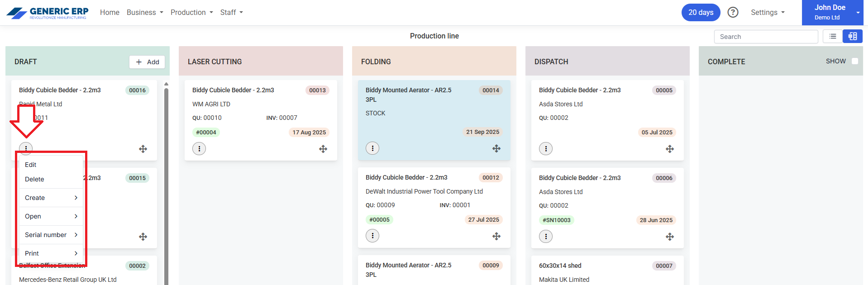
Task: Open three-dot menu on job 00013 card
Action: coord(199,149)
